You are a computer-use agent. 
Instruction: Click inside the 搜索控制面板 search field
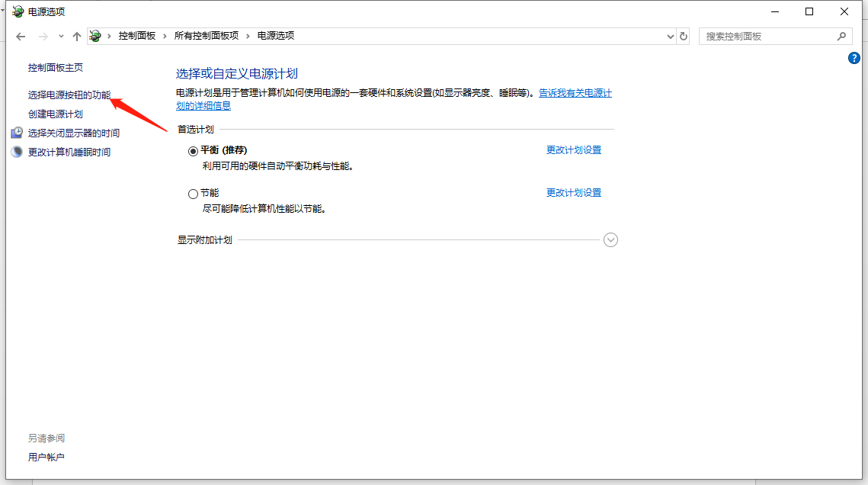point(766,36)
